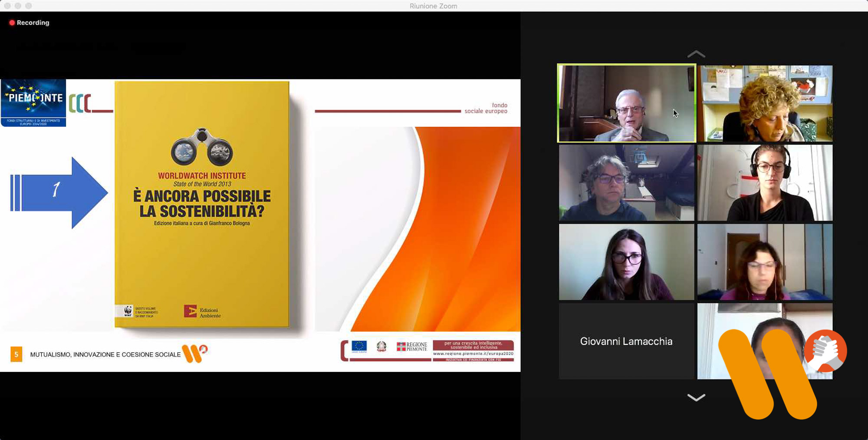Click the Piemonte EU funds logo
Viewport: 868px width, 440px height.
click(x=33, y=103)
